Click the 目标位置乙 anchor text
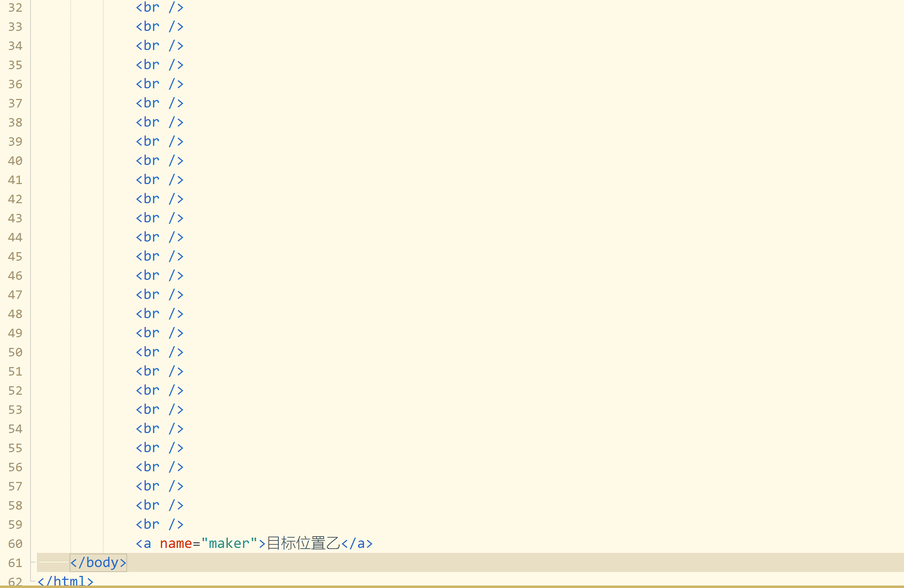This screenshot has width=904, height=588. pyautogui.click(x=303, y=543)
